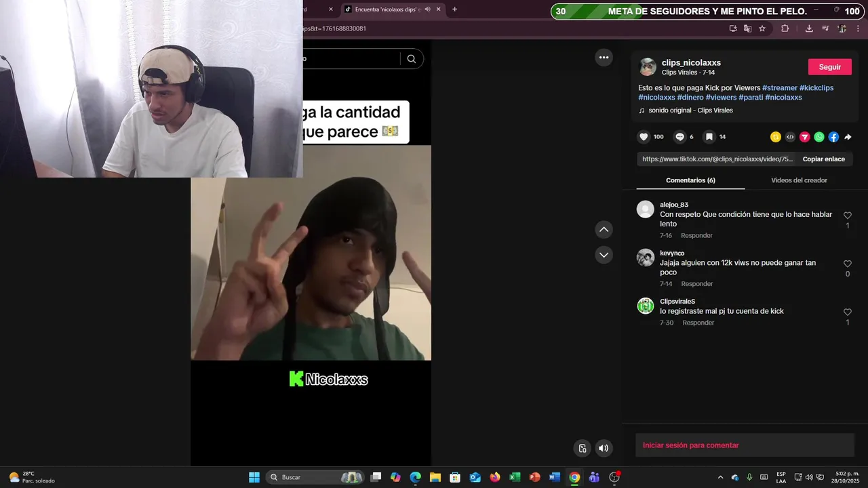
Task: Reply to kevynco's comment
Action: (697, 284)
